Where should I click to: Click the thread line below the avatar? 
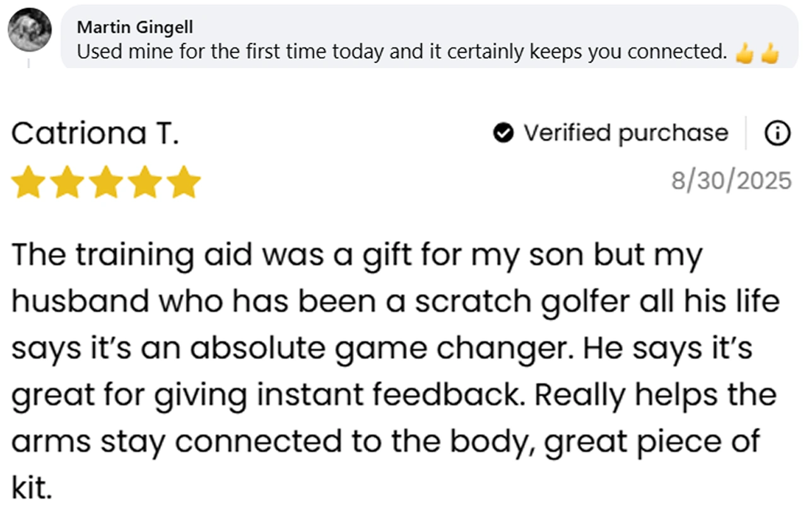click(29, 62)
